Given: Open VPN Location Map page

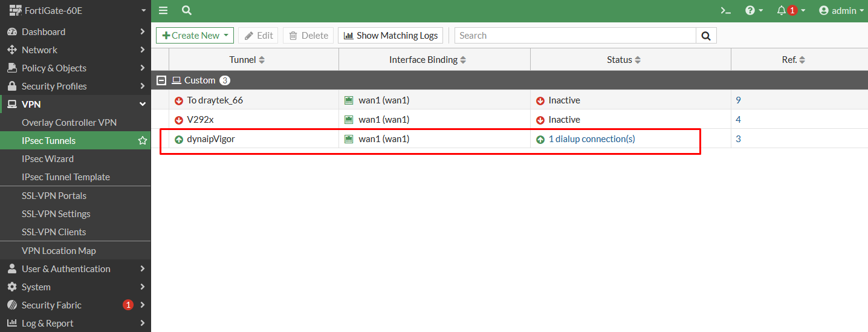Looking at the screenshot, I should (59, 251).
